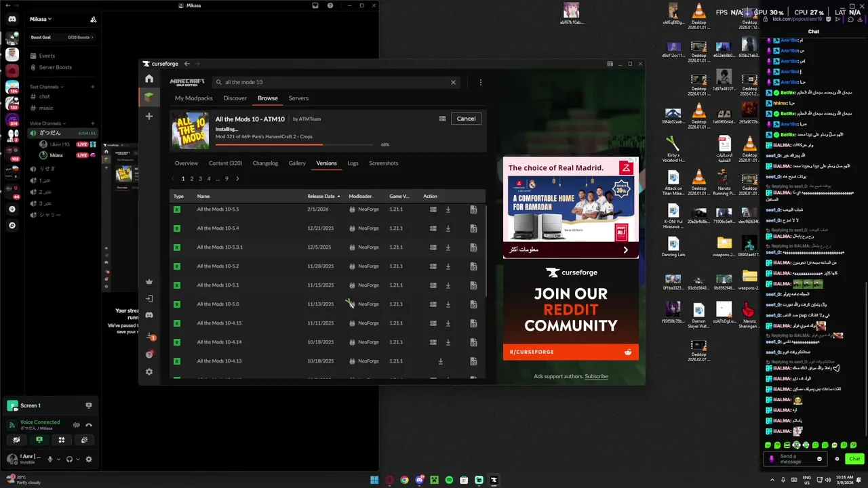Screen dimensions: 868x488
Task: Toggle Discord headphone deafen
Action: 69,459
